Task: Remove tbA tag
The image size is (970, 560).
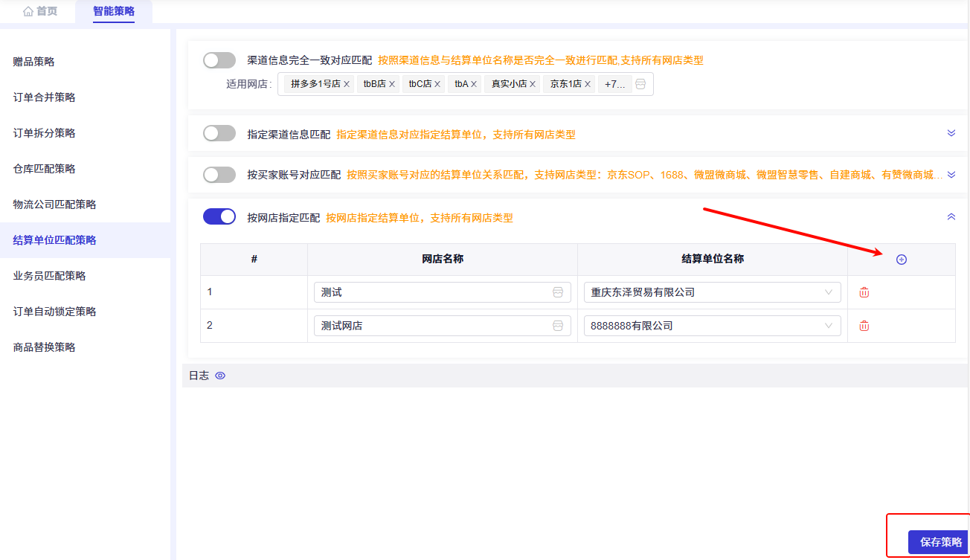Action: (475, 84)
